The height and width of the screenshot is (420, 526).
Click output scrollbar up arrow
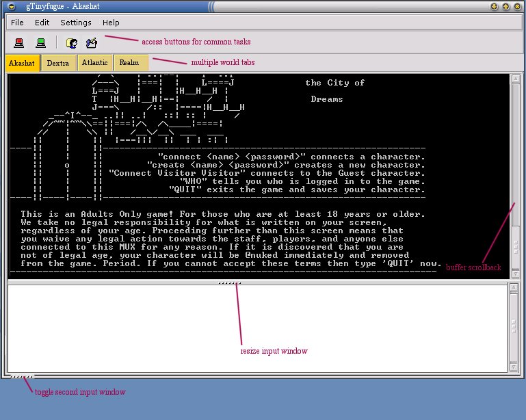516,79
